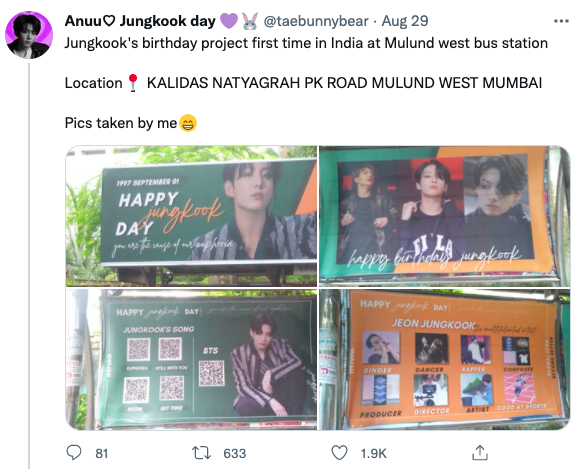Like the tweet with heart icon
Screen dimensions: 586x469
(339, 453)
